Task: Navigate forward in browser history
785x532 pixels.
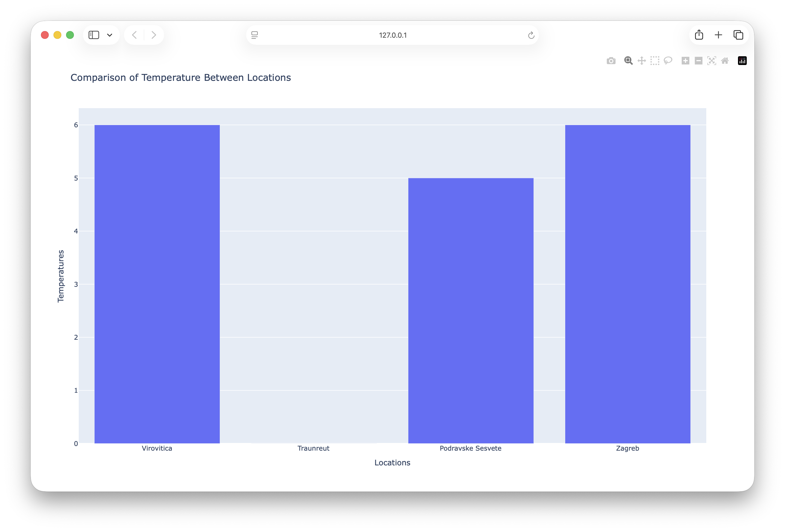Action: (x=154, y=35)
